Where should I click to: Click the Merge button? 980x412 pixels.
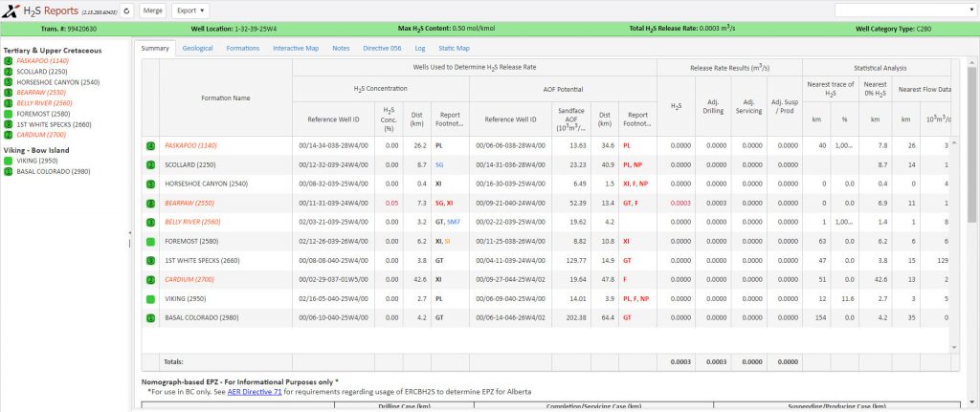point(152,11)
